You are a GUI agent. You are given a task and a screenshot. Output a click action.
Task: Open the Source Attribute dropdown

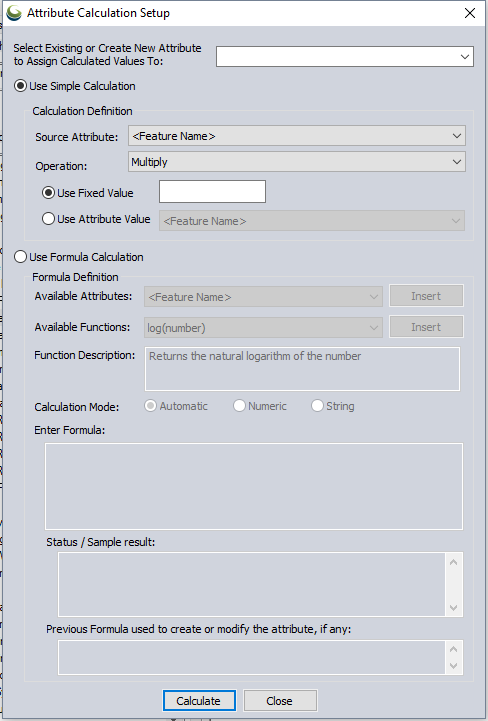tap(297, 136)
